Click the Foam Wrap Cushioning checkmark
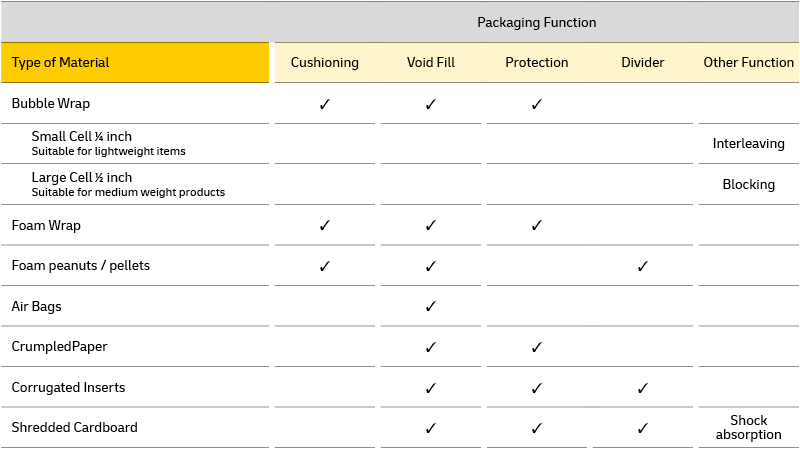This screenshot has height=450, width=800. [x=324, y=225]
